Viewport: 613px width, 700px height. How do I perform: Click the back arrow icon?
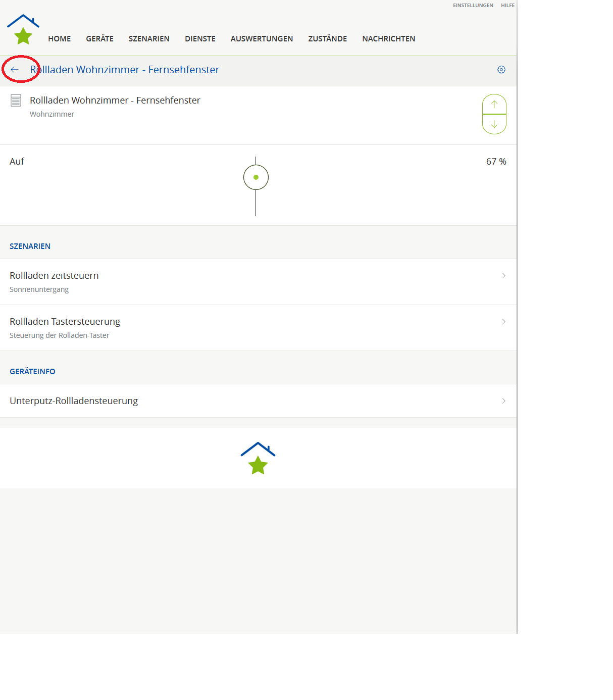click(15, 70)
